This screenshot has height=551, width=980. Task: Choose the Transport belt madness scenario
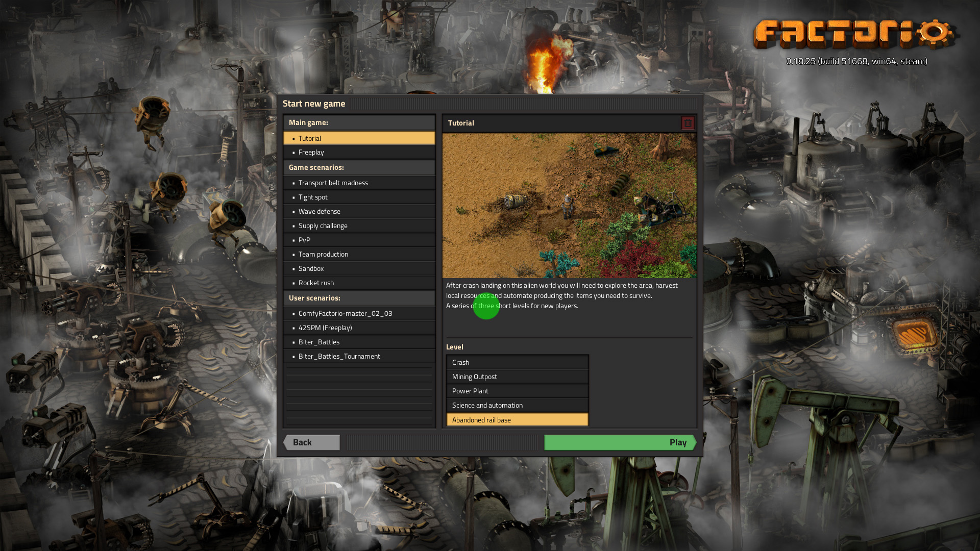[359, 183]
